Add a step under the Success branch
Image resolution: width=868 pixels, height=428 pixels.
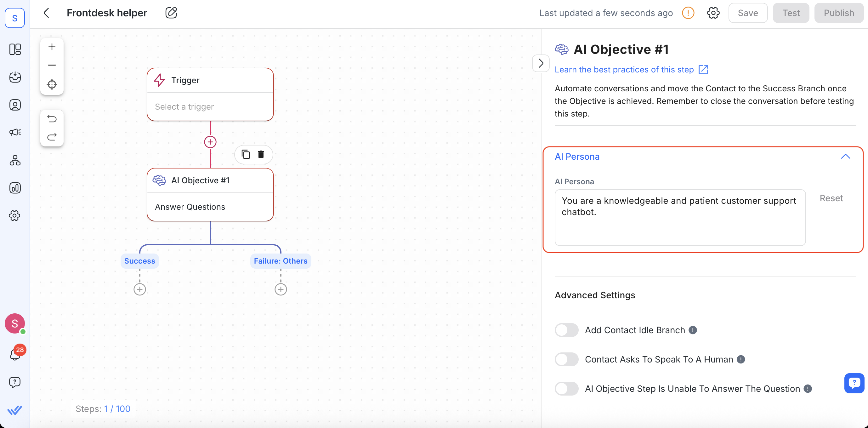(x=139, y=289)
